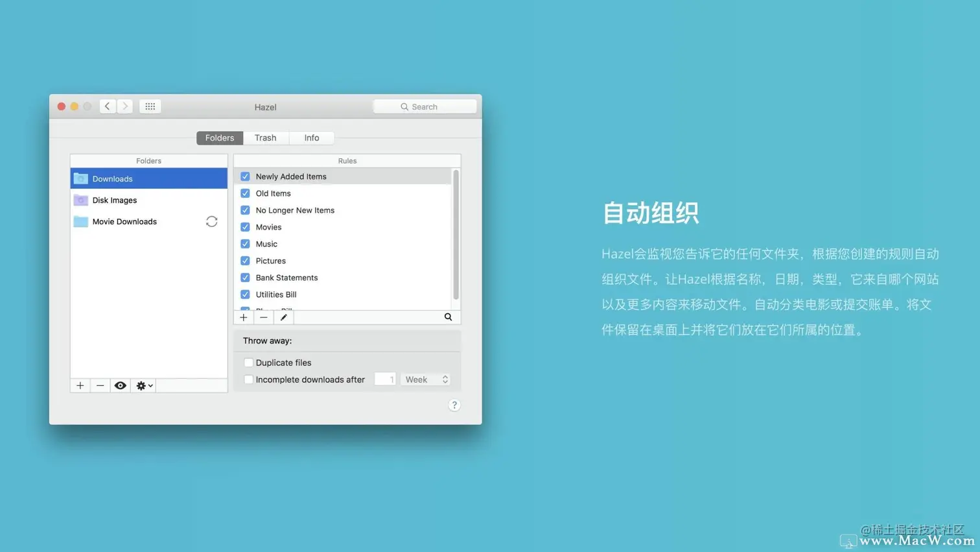Click the incomplete downloads number field
Screen dimensions: 980x552
385,379
